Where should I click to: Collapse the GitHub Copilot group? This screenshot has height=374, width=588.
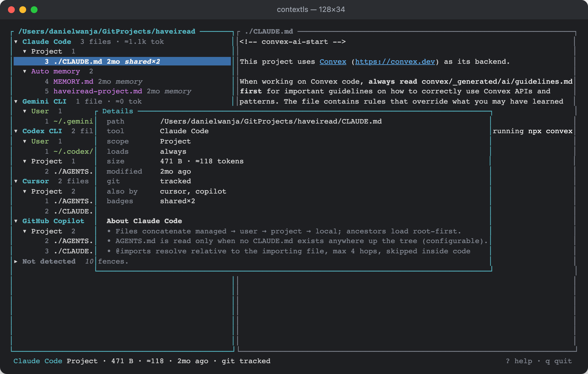(x=16, y=221)
